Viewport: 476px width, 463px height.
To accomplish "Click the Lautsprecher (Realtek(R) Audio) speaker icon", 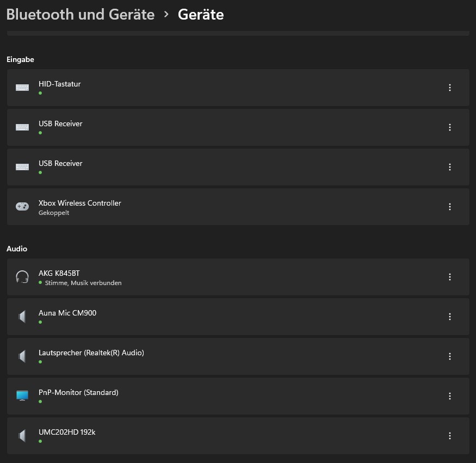I will [22, 356].
